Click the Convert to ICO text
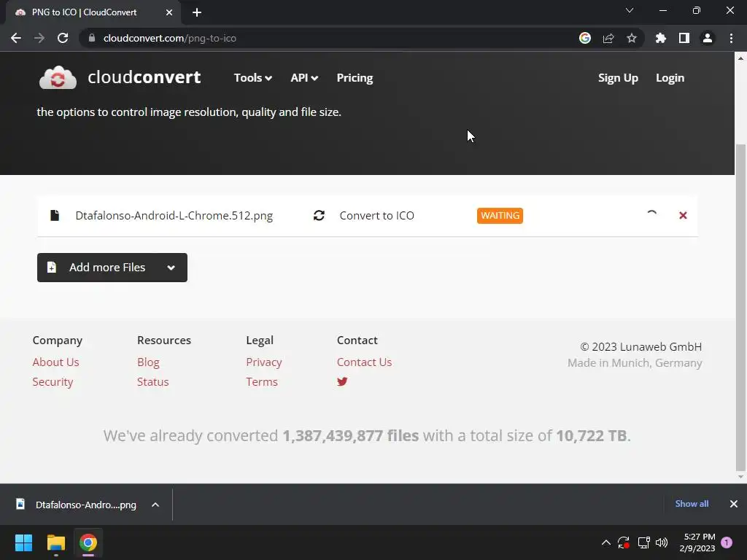 pos(377,216)
